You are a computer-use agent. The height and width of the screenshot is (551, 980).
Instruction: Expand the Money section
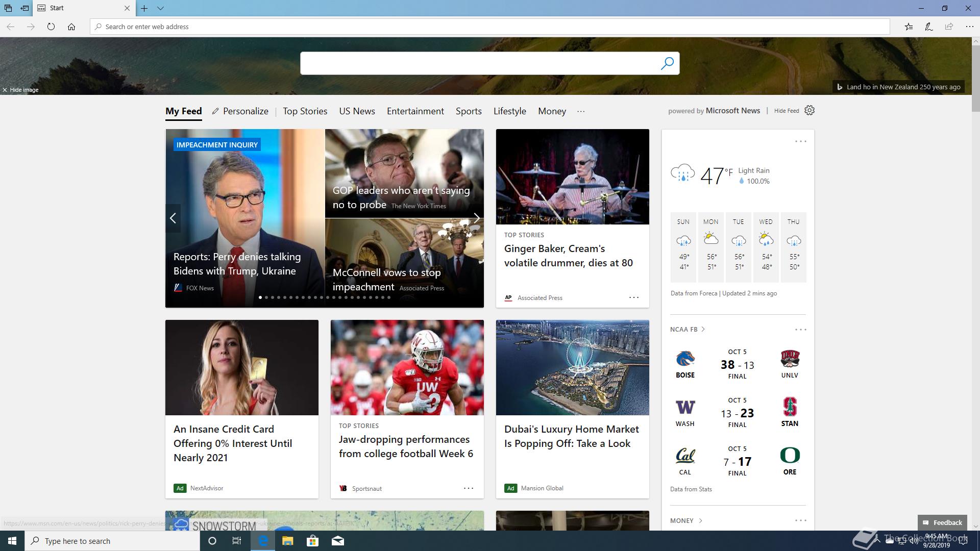(687, 521)
